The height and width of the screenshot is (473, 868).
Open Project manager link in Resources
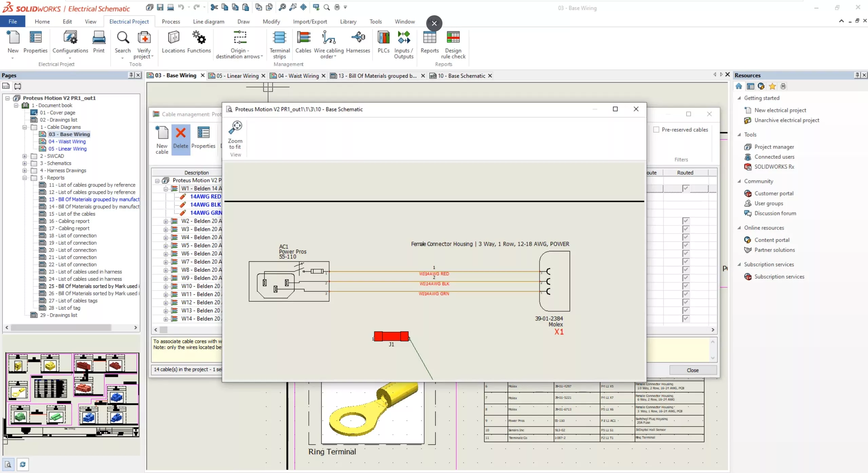point(774,147)
